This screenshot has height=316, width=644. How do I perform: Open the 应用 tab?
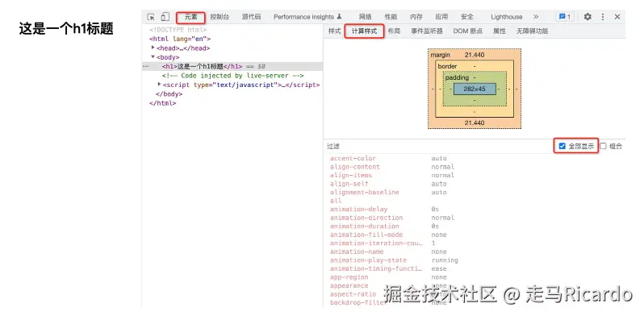pos(441,17)
